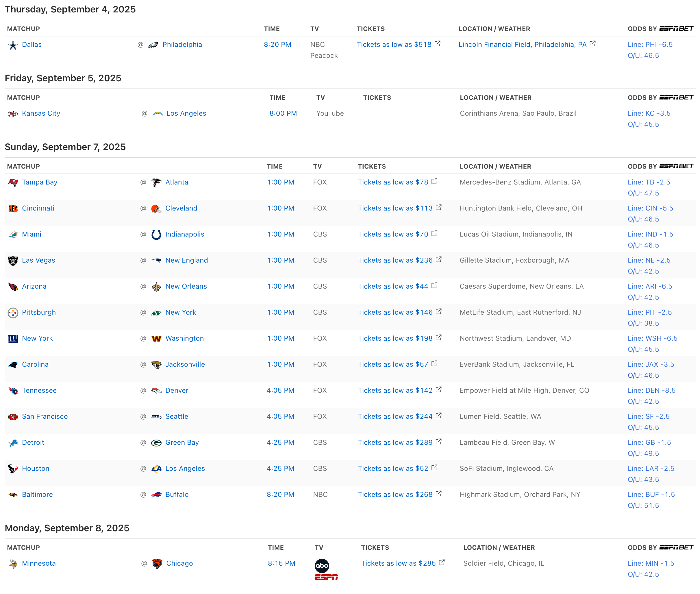Open Tickets as low as $78
This screenshot has width=700, height=594.
click(393, 182)
